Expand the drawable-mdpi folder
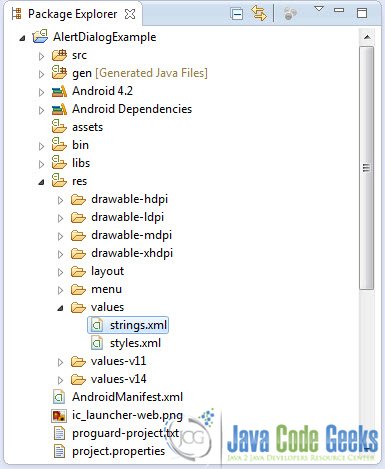Screen dimensions: 385x469 point(60,236)
